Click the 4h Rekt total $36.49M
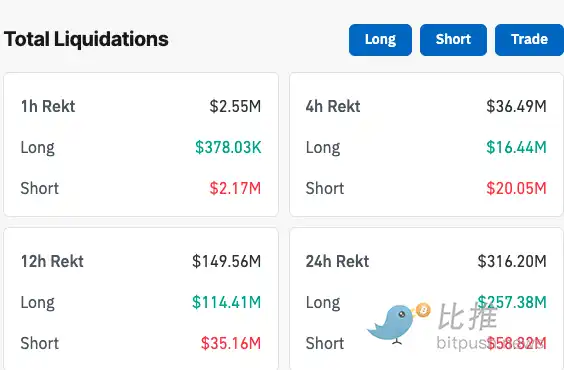The image size is (564, 370). [x=516, y=106]
